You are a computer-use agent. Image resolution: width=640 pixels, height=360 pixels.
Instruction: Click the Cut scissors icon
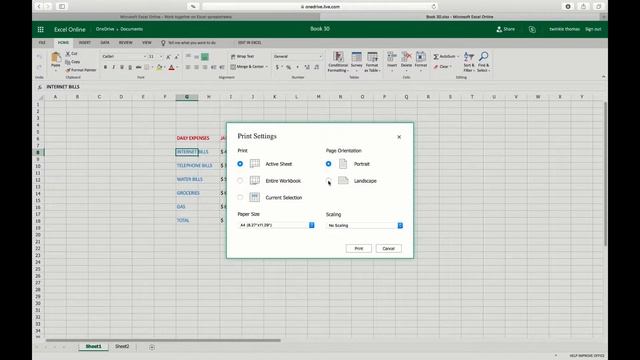pos(68,53)
